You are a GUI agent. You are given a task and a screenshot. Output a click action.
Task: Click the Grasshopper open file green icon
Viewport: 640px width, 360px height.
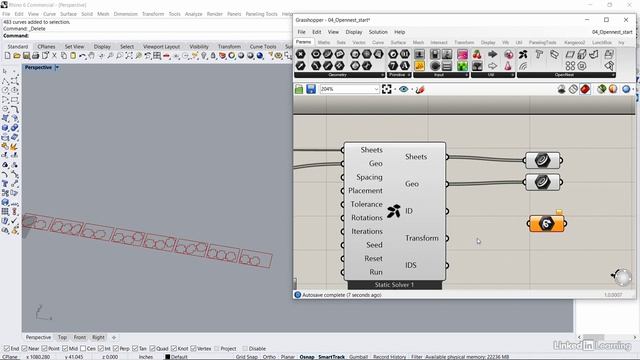299,89
